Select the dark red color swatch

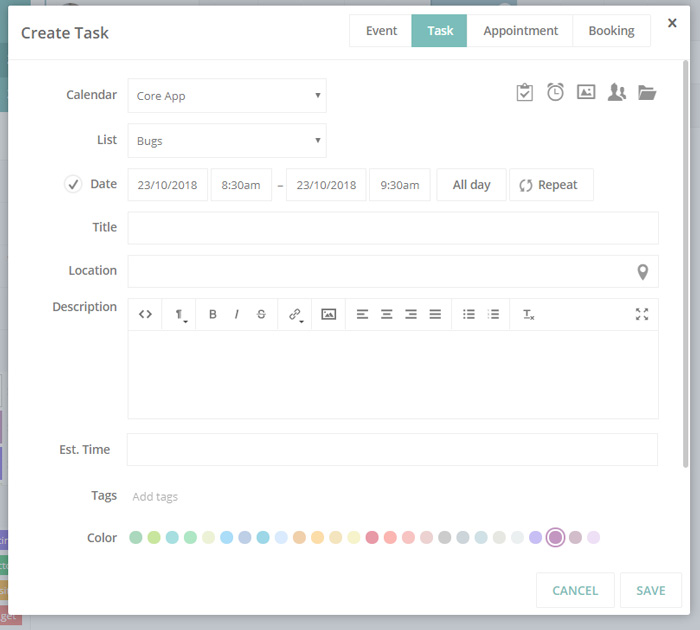[x=372, y=537]
